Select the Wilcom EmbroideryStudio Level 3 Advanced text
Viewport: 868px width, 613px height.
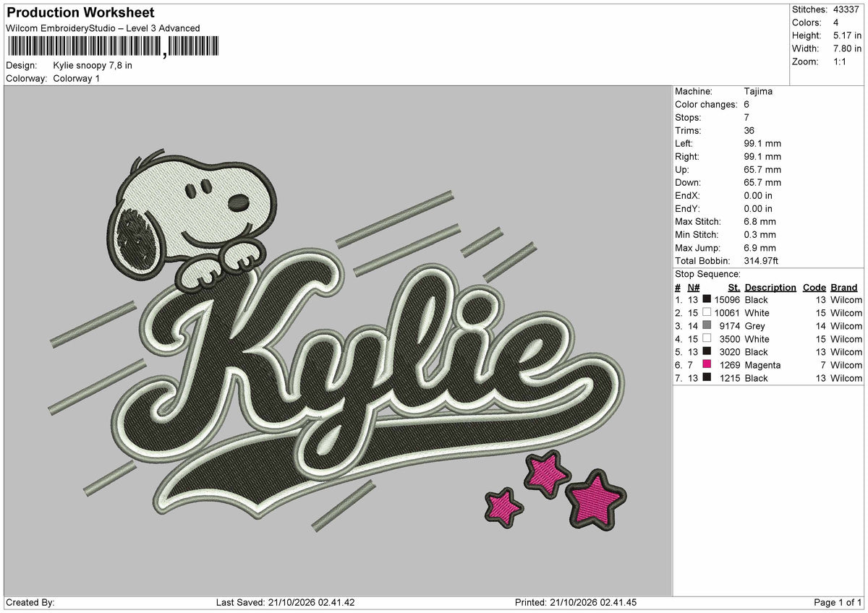103,28
